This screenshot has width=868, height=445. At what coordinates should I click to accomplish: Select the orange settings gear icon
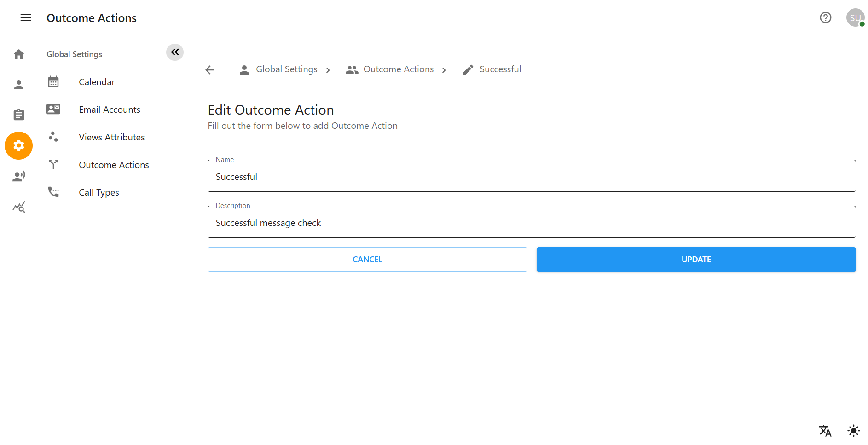click(19, 146)
